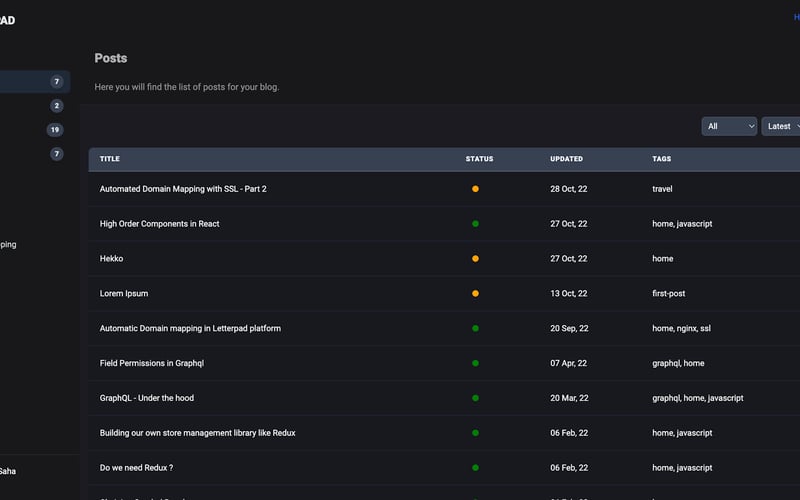Click the sidebar badge showing 2

tap(57, 106)
